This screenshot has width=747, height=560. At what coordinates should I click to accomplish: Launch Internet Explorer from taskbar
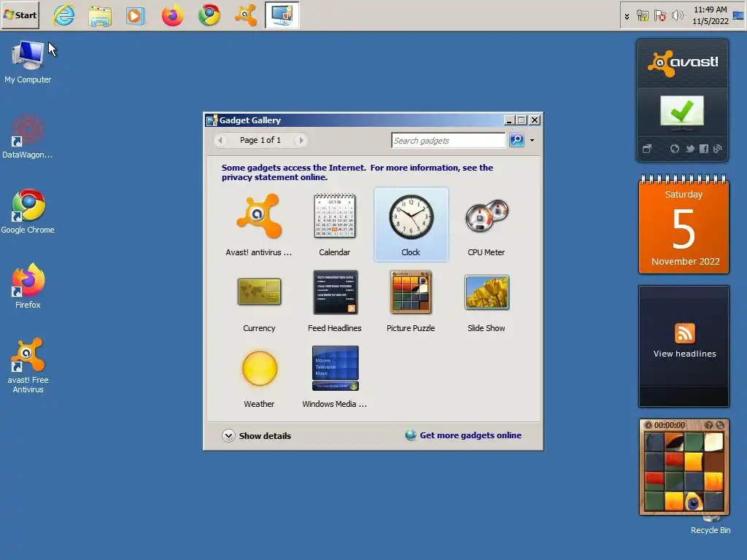point(64,15)
